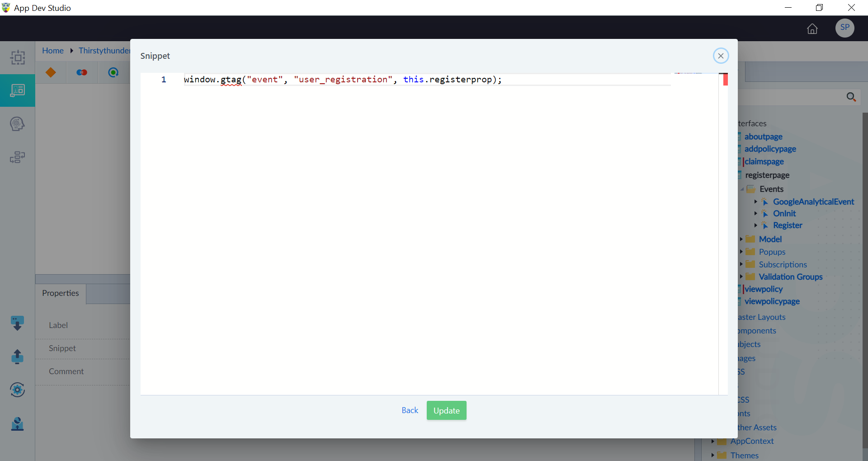
Task: Click the Update button
Action: [446, 410]
